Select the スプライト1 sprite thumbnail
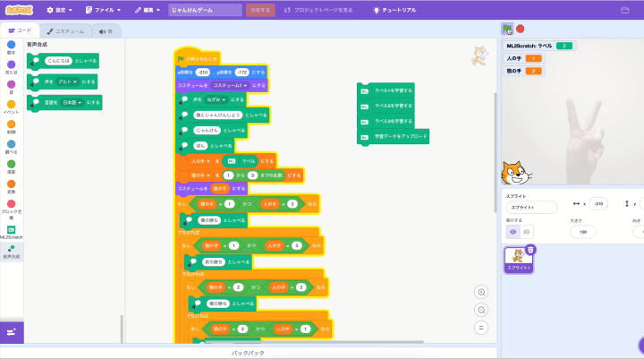 tap(518, 260)
